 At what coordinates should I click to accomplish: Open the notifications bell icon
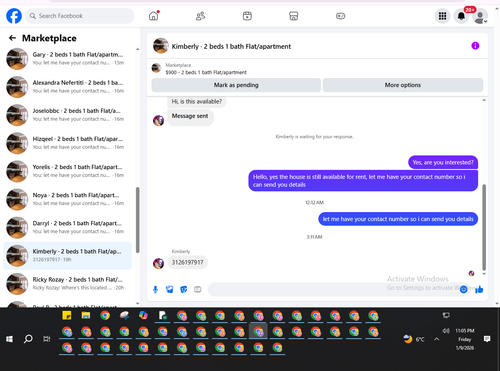pyautogui.click(x=461, y=16)
